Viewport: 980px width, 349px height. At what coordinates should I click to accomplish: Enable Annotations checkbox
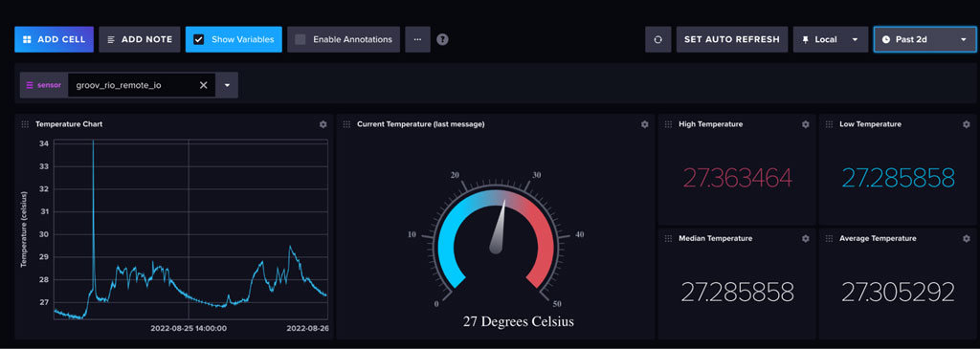301,39
